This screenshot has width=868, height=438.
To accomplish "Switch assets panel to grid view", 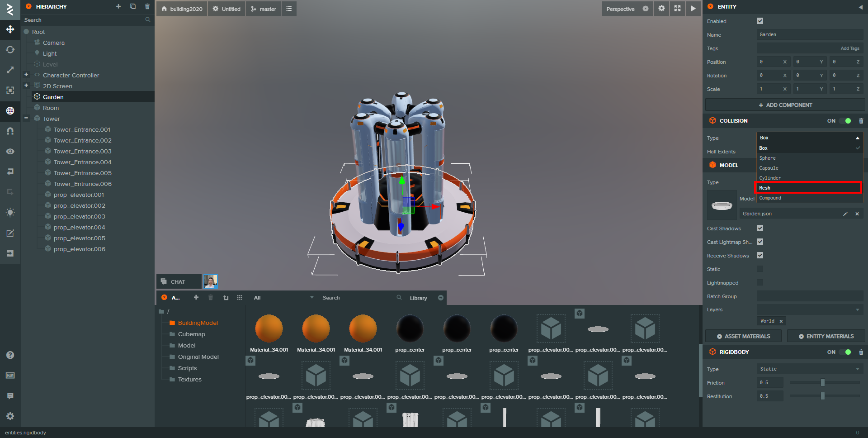I will (x=240, y=297).
